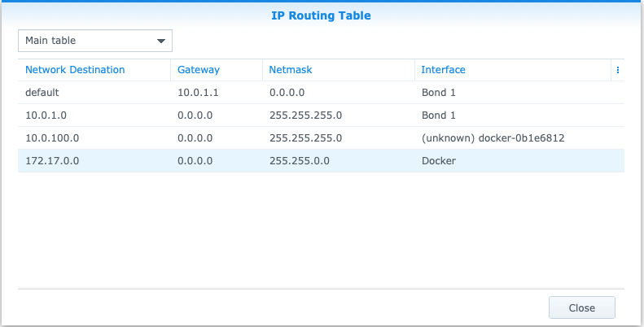Click the docker-0b1e6812 interface cell

pyautogui.click(x=493, y=138)
